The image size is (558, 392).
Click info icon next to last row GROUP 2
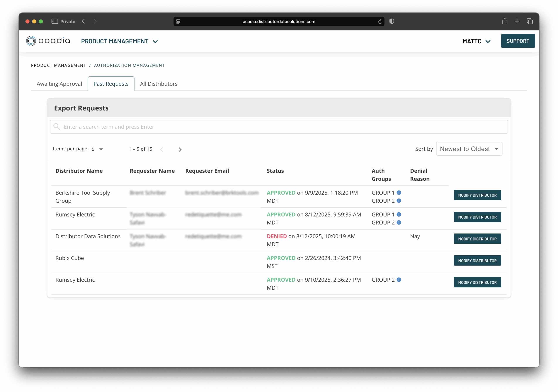[399, 280]
